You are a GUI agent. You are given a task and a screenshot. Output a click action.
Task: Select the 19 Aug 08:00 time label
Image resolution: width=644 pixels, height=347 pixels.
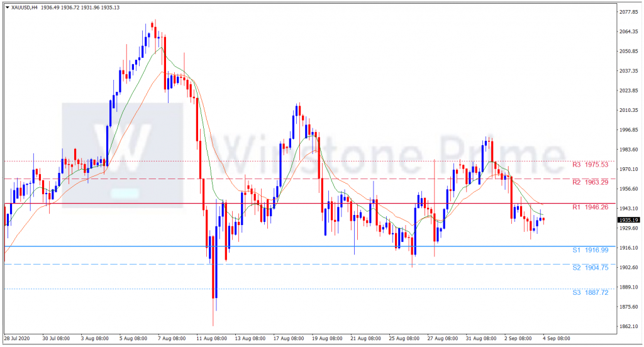coord(326,338)
